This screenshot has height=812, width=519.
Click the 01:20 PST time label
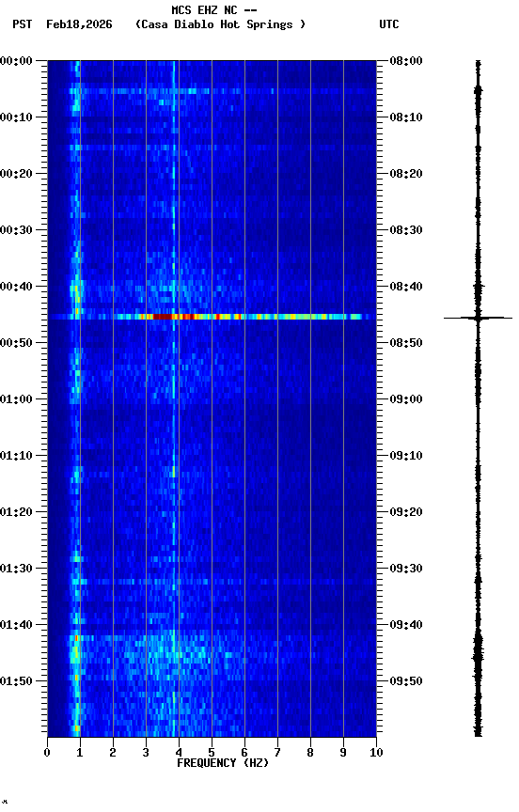point(16,512)
